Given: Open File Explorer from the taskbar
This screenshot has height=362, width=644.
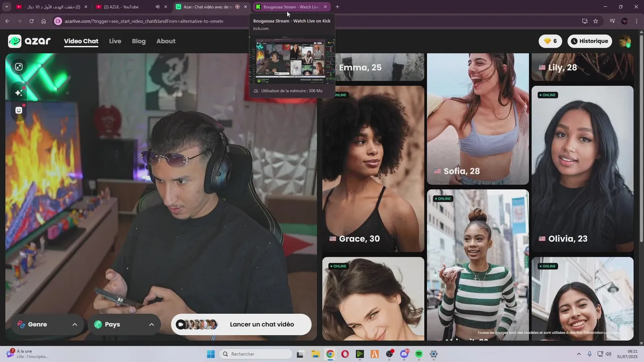Looking at the screenshot, I should pos(315,354).
